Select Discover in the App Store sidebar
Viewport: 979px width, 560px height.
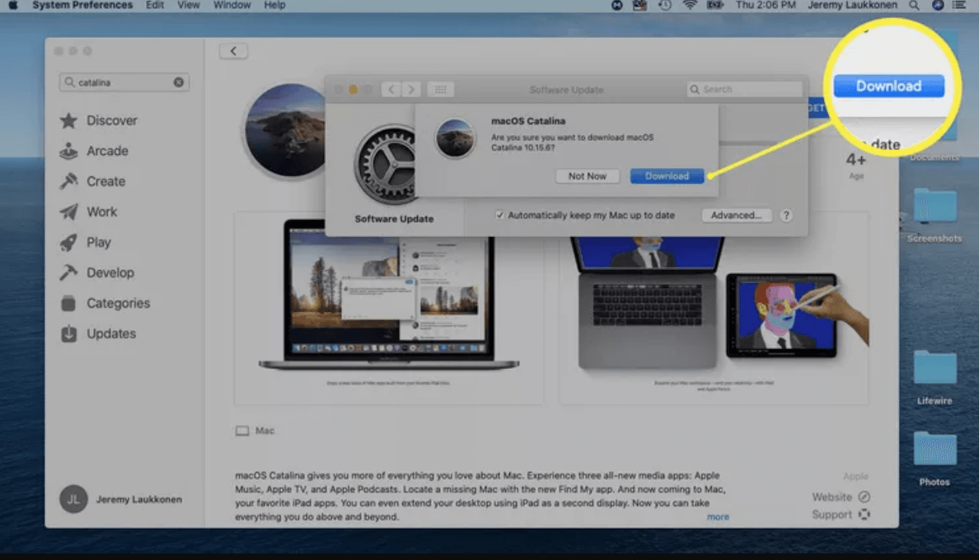click(x=113, y=120)
